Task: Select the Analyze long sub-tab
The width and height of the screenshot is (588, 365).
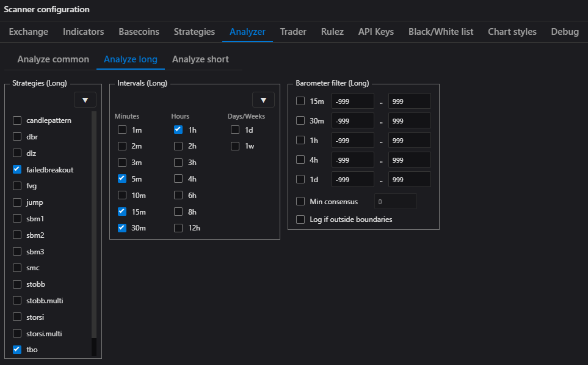Action: (131, 59)
